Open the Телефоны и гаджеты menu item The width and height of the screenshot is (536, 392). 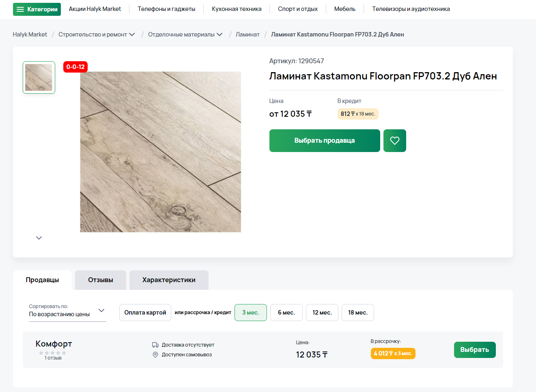coord(166,9)
